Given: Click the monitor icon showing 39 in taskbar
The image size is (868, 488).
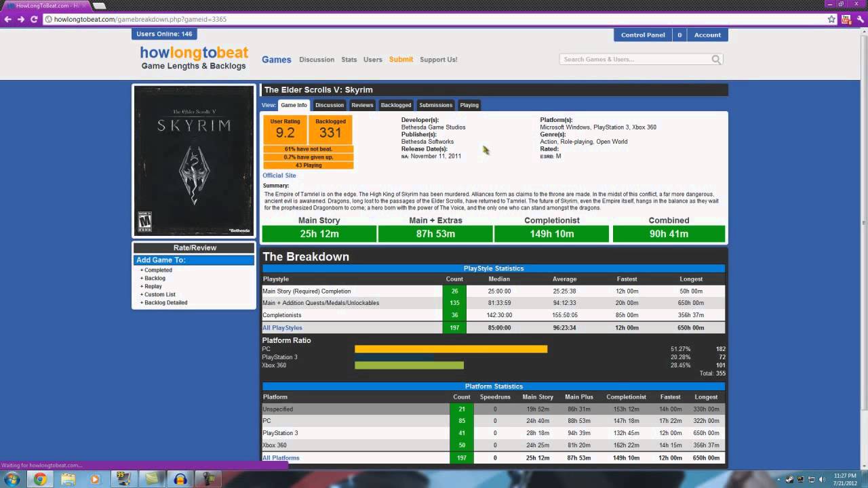Looking at the screenshot, I should click(x=123, y=479).
